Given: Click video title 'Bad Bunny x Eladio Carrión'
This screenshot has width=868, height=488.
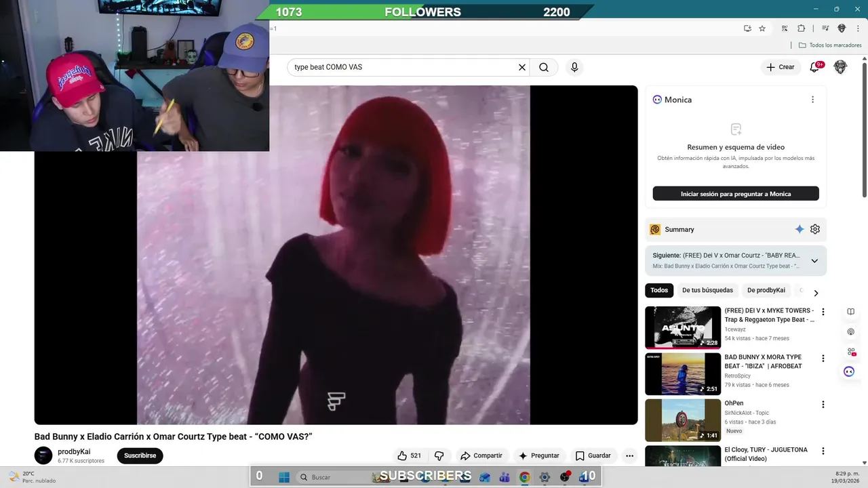Looking at the screenshot, I should point(173,436).
